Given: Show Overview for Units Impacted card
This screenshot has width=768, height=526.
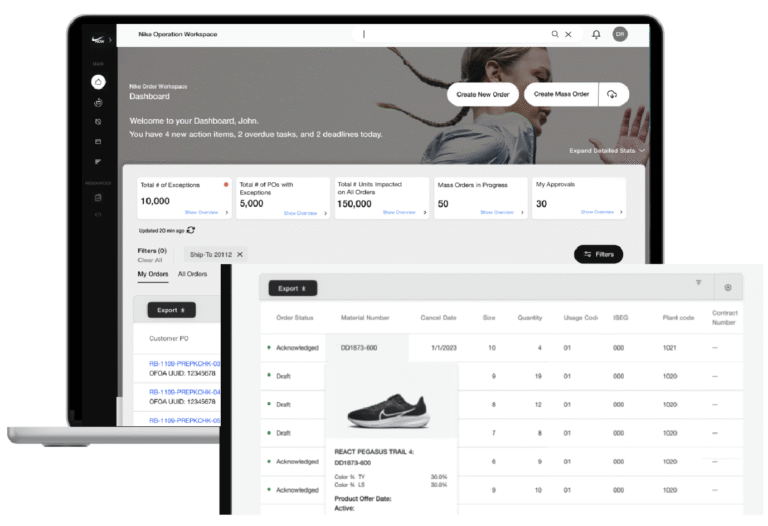Looking at the screenshot, I should click(x=399, y=212).
